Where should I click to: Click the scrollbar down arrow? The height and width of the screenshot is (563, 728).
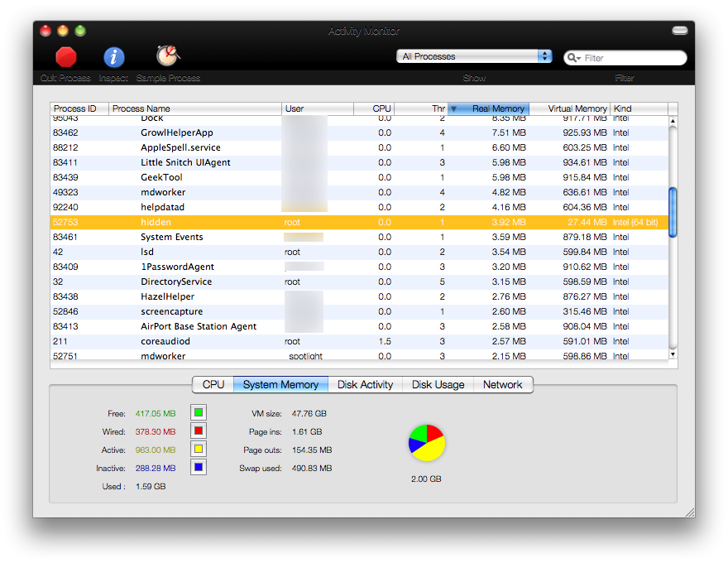(673, 354)
